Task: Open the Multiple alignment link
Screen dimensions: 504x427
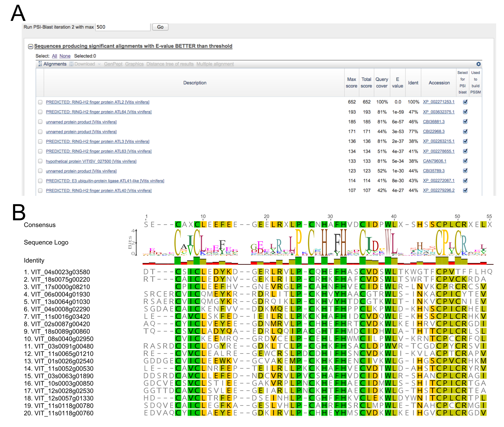Action: coord(215,64)
